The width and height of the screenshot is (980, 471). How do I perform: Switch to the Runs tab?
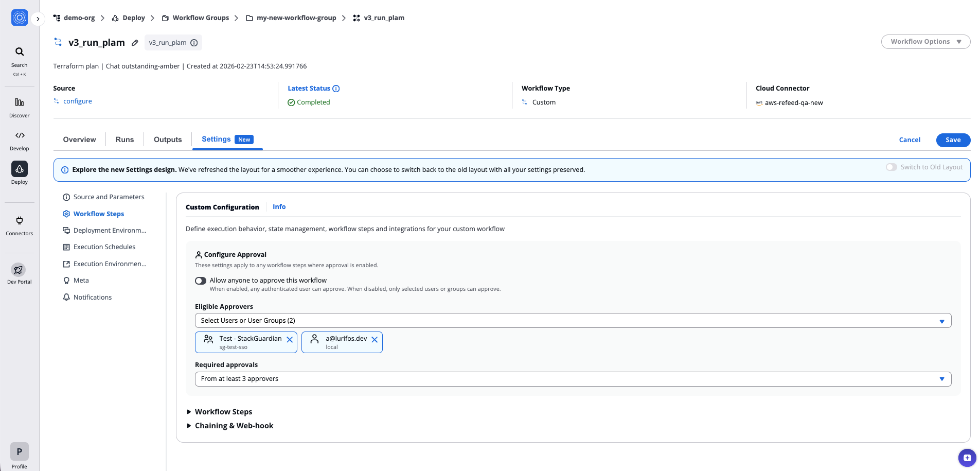tap(124, 139)
